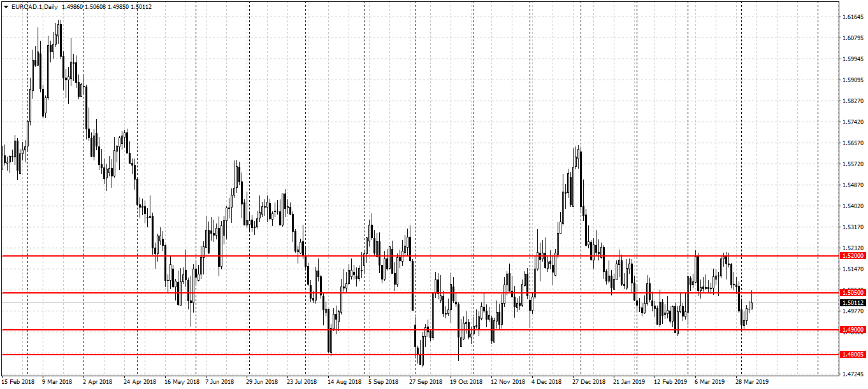The image size is (868, 389).
Task: Click the 19 Oct 2018 date label
Action: (x=466, y=382)
